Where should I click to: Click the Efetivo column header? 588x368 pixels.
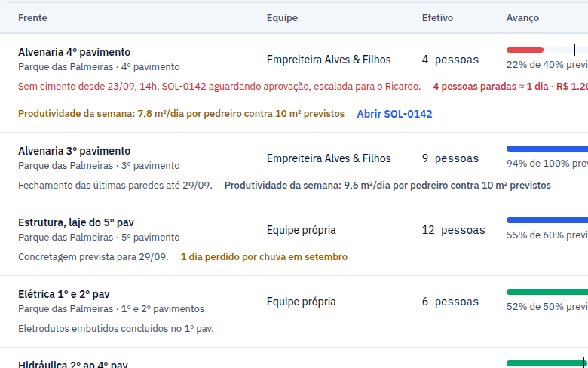click(437, 18)
